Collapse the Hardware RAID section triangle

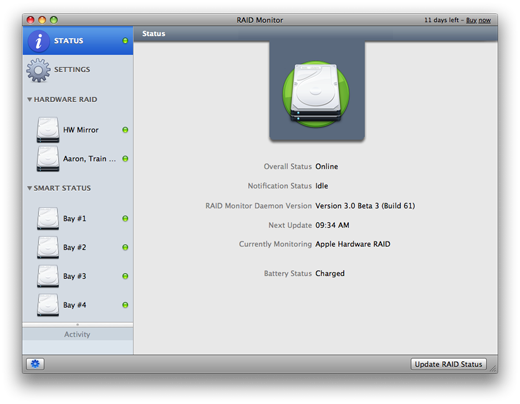[x=30, y=99]
